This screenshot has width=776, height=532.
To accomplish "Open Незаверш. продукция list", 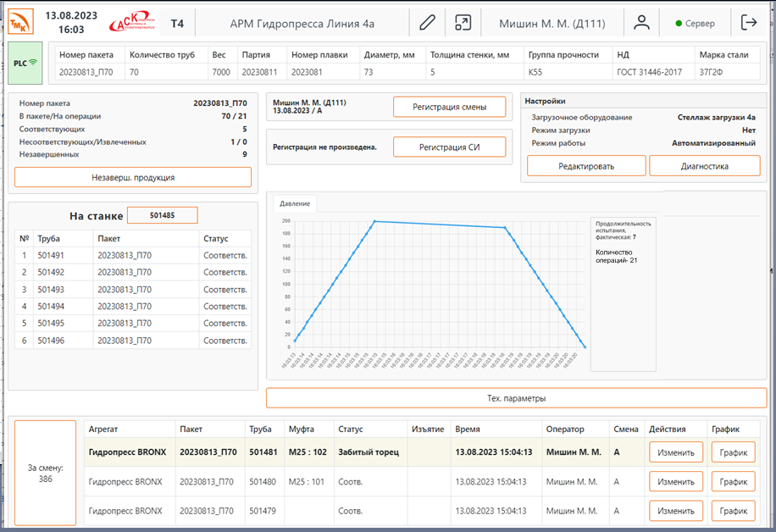I will (133, 177).
